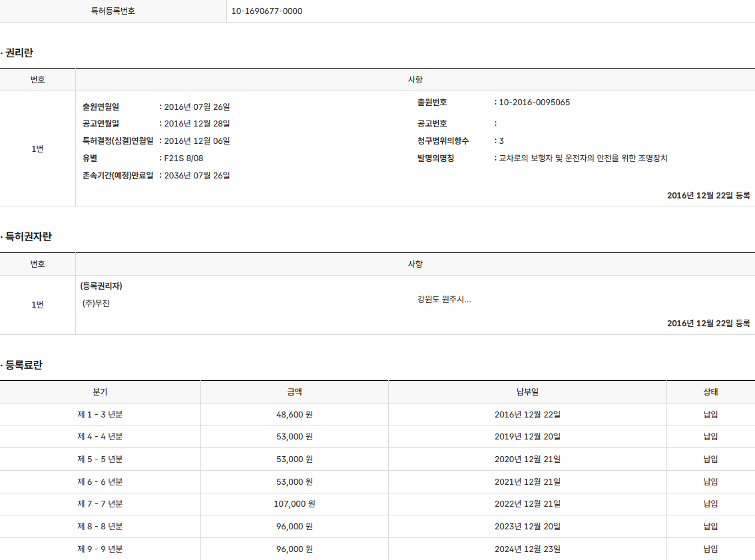The image size is (755, 560).
Task: Click the invention title about 교차로 조명장치
Action: (x=583, y=158)
